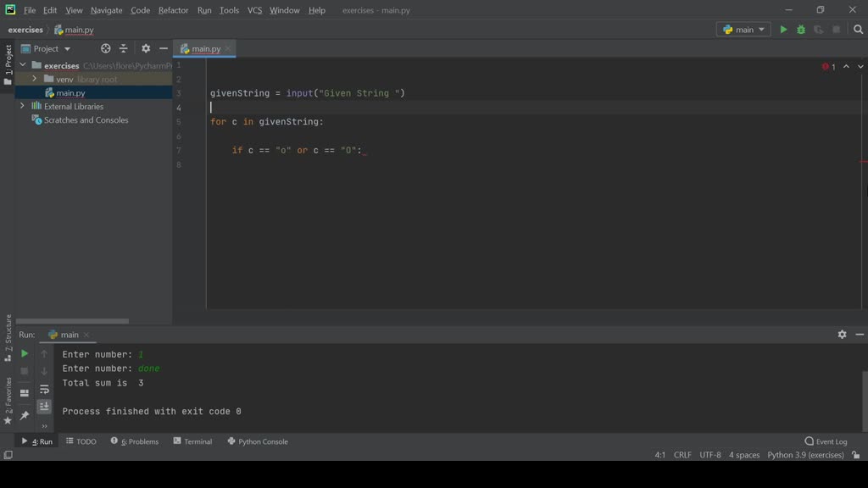
Task: Open the main run configuration dropdown
Action: [x=743, y=30]
